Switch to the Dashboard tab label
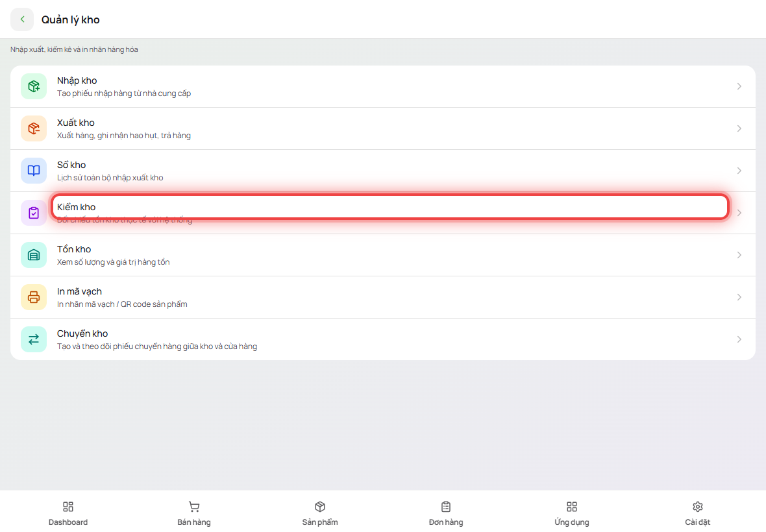The image size is (766, 532). (x=68, y=522)
